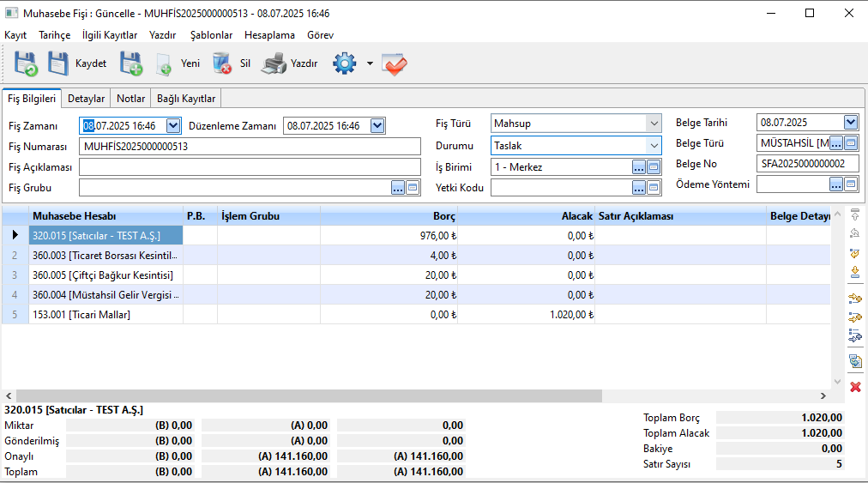
Task: Switch to the Detaylar tab
Action: tap(86, 99)
